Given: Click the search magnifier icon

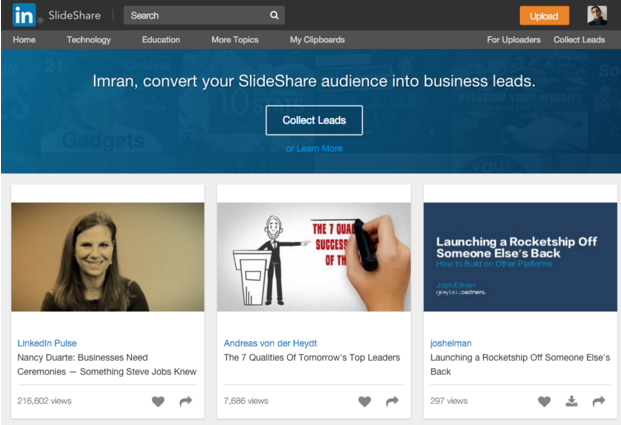Looking at the screenshot, I should (274, 16).
